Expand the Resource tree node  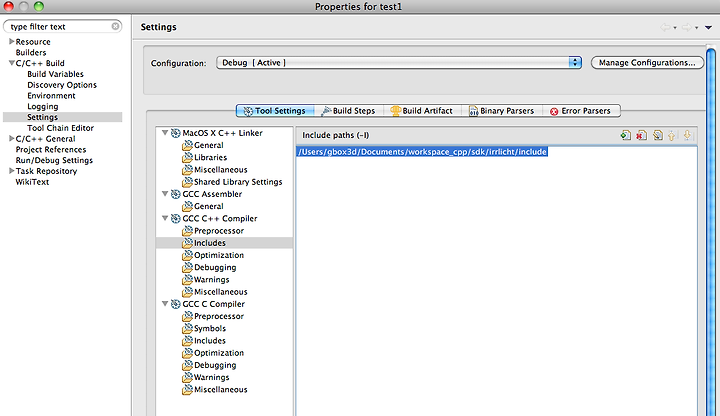pos(11,41)
